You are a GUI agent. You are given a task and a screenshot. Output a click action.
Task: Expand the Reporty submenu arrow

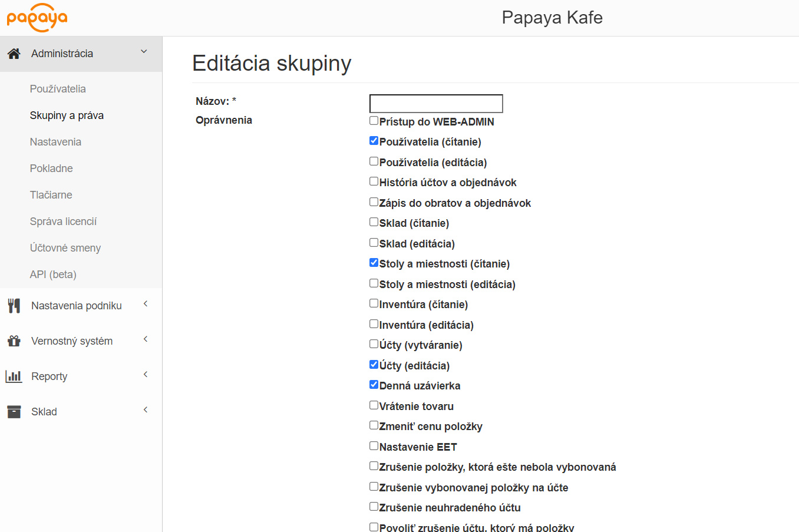(145, 375)
